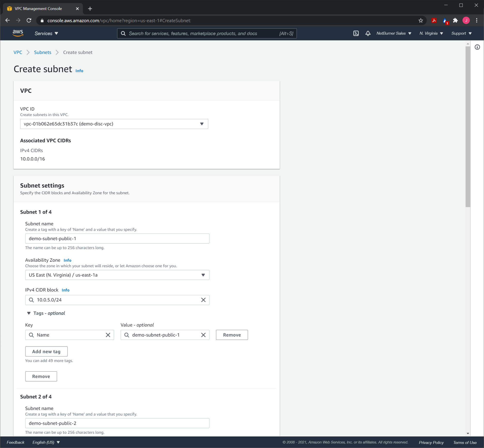Clear the tag Key Name field
Screen dimensions: 484x448
pyautogui.click(x=108, y=335)
